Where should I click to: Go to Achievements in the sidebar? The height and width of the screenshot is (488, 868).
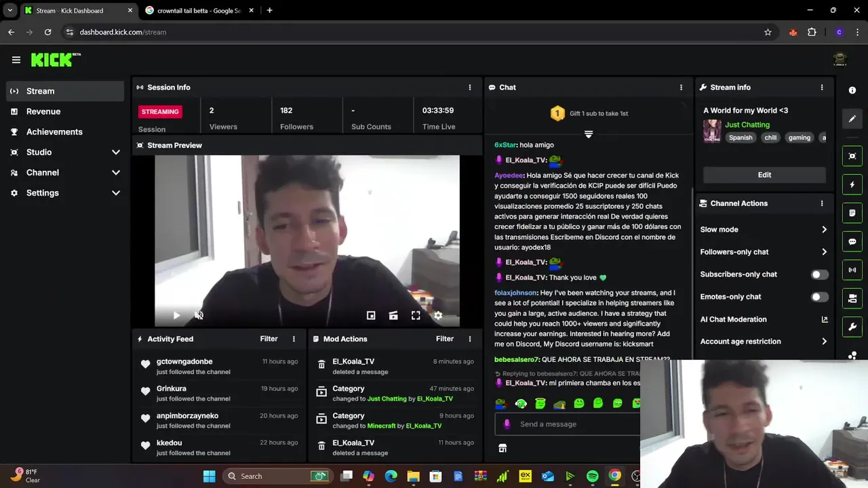pyautogui.click(x=65, y=131)
